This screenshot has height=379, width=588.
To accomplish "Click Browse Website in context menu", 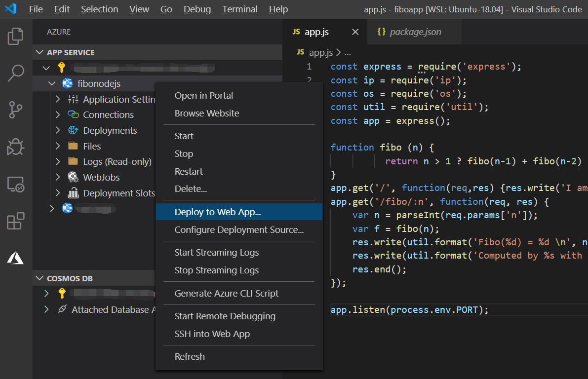I will tap(207, 114).
